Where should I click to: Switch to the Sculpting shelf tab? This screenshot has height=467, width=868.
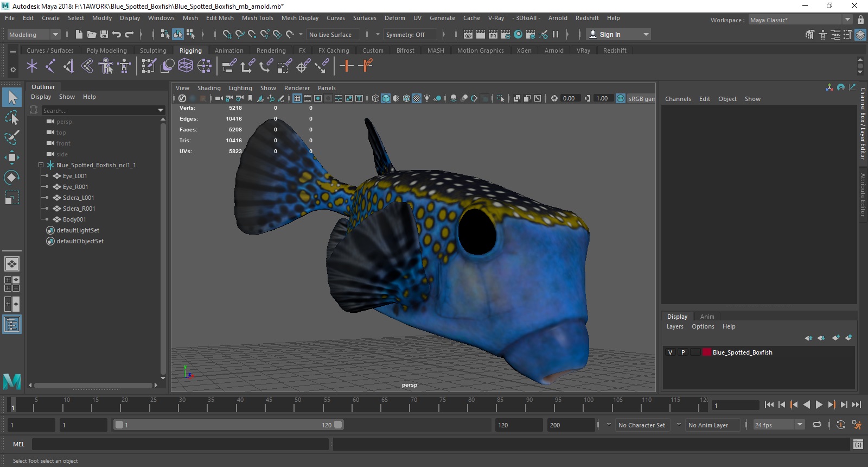(153, 51)
